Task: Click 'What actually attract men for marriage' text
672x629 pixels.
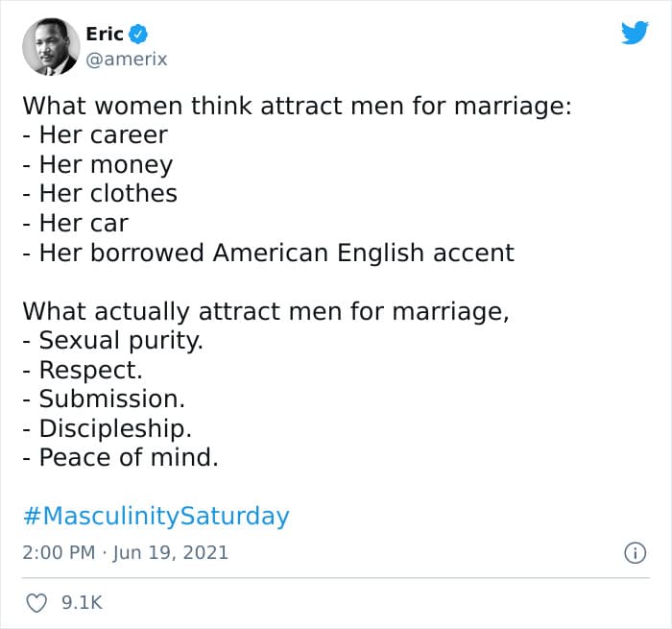Action: pyautogui.click(x=266, y=312)
